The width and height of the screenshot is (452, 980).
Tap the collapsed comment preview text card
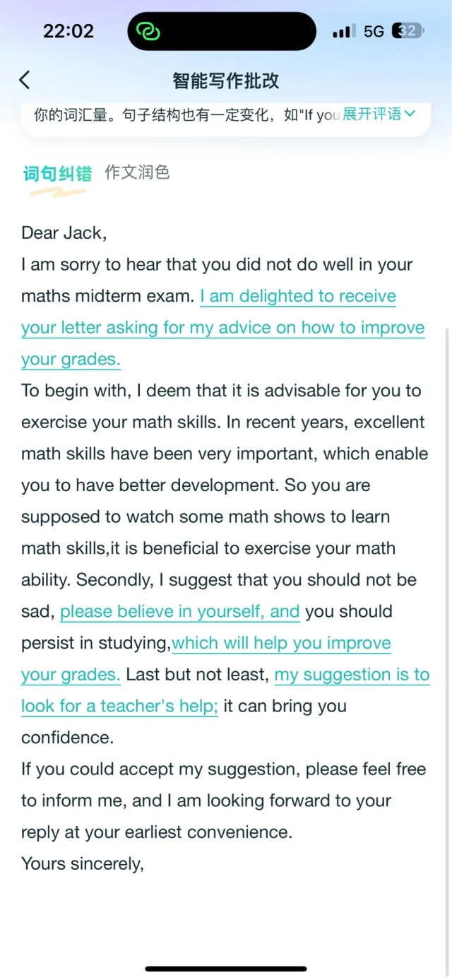184,115
